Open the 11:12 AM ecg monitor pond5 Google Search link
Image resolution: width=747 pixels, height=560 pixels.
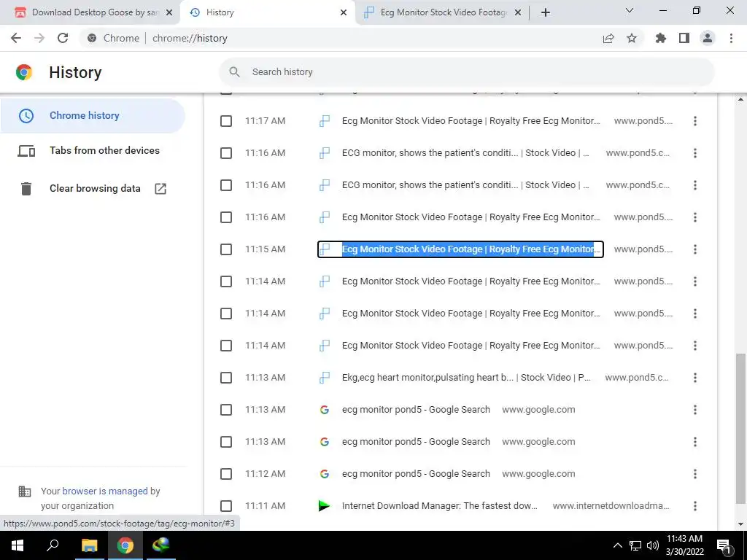tap(416, 474)
